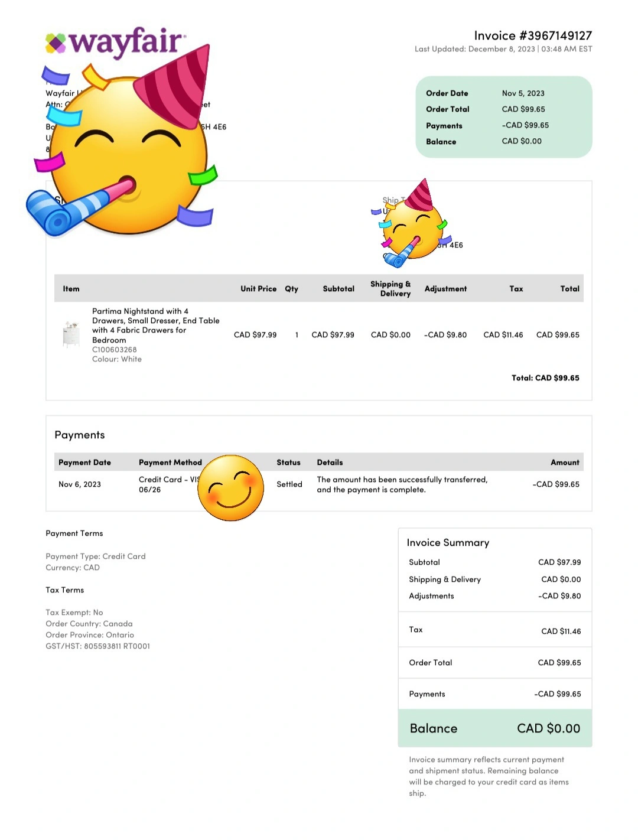Click the order date Nov 5, 2023
This screenshot has height=840, width=638.
tap(523, 93)
